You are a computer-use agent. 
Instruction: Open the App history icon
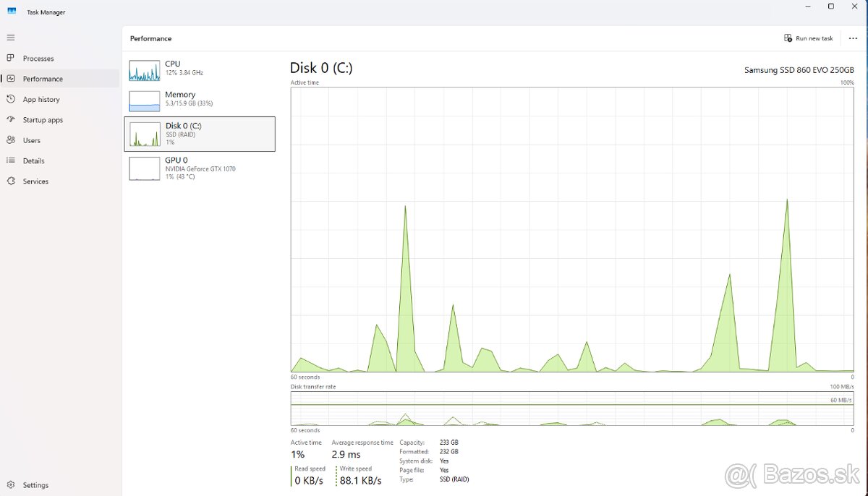11,100
